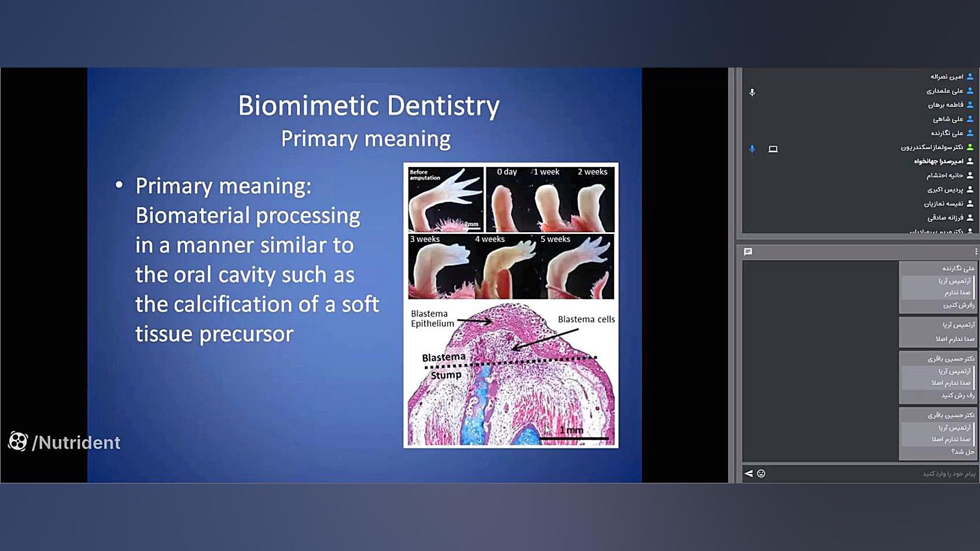
Task: Click the send message arrow icon
Action: (748, 474)
